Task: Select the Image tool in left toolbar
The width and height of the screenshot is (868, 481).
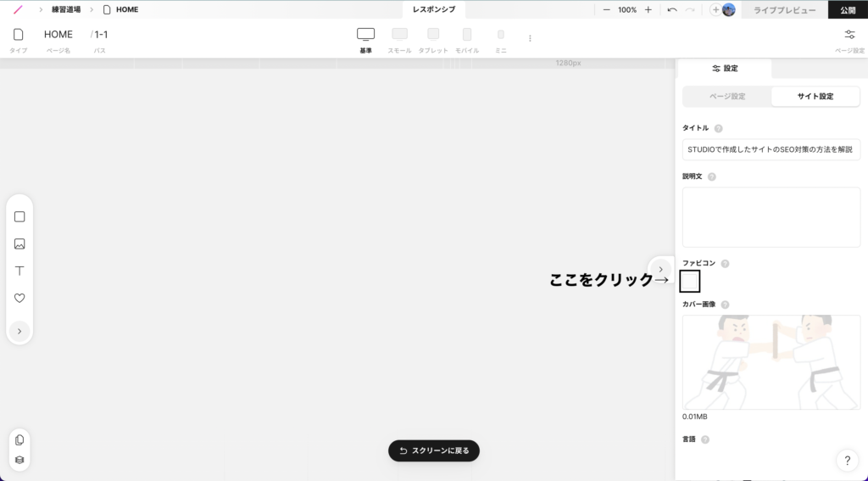Action: 19,243
